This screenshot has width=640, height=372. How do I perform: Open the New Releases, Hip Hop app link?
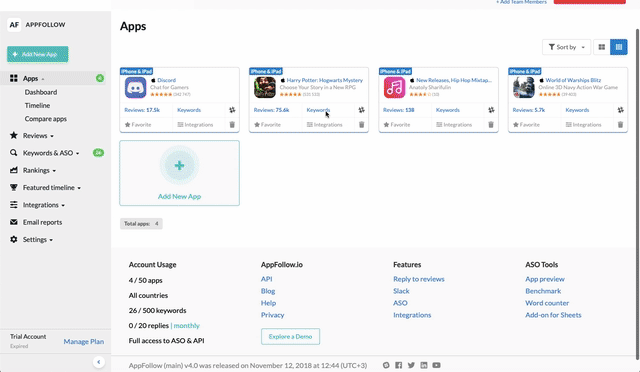tap(454, 80)
